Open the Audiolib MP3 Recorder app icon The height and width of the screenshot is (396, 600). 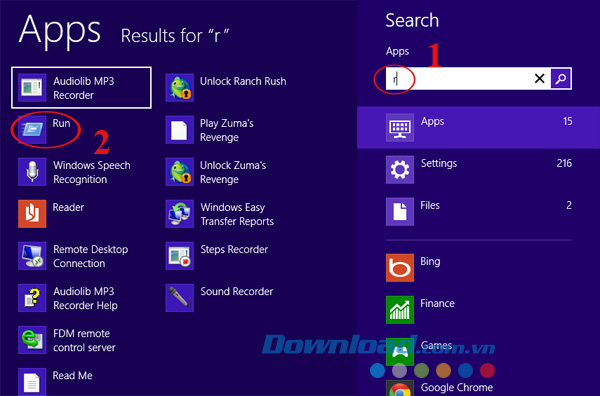(x=32, y=88)
